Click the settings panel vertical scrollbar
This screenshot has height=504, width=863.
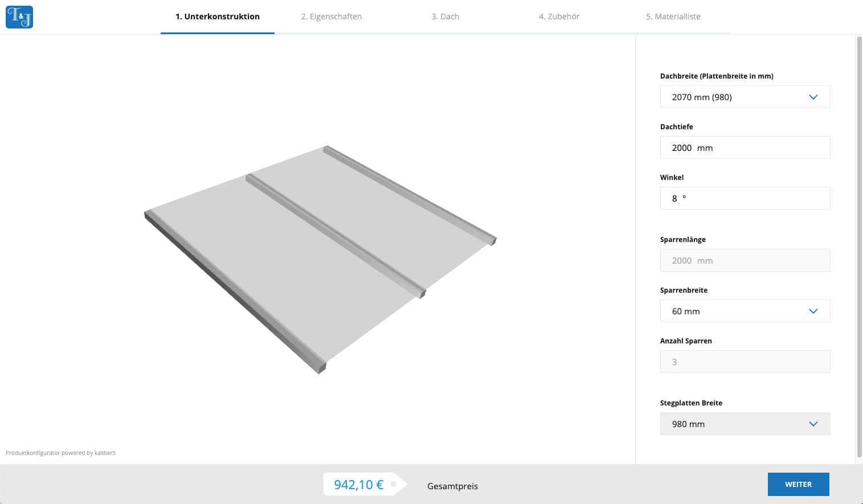point(859,246)
